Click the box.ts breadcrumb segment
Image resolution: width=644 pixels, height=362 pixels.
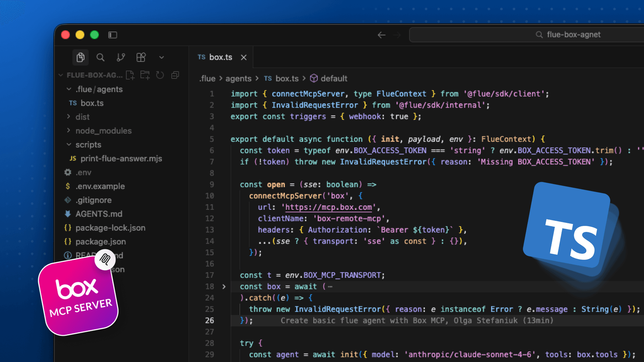pos(287,78)
